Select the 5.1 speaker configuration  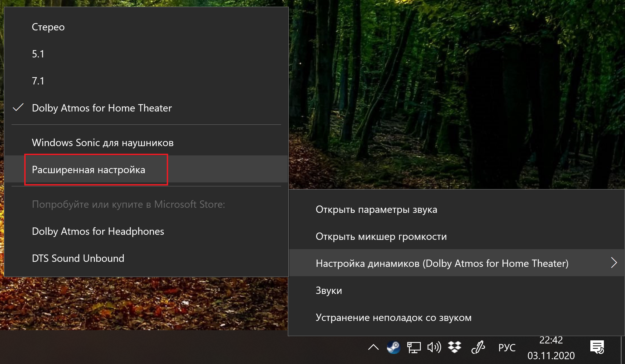click(x=38, y=54)
